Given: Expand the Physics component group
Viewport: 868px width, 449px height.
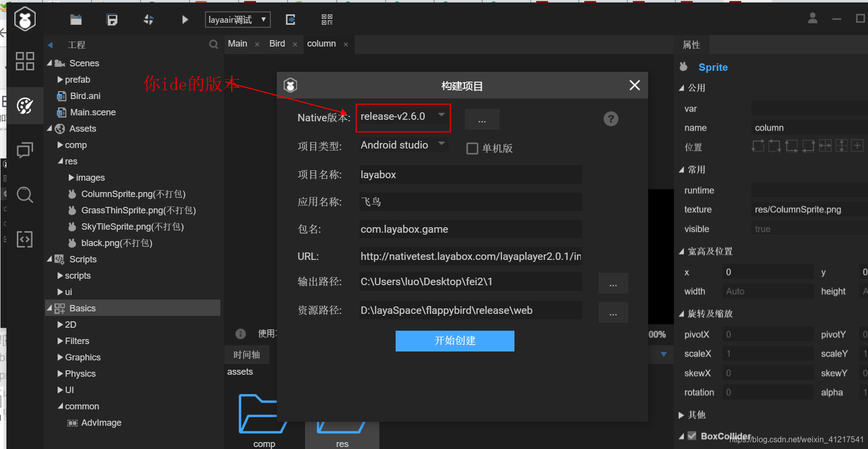Looking at the screenshot, I should (60, 374).
